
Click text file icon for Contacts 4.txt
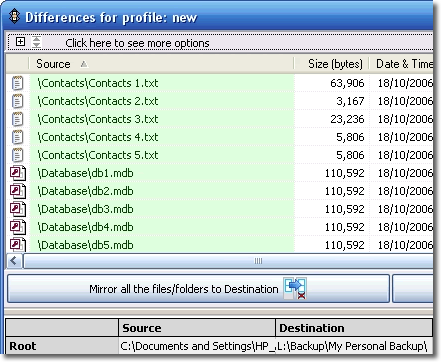point(17,137)
